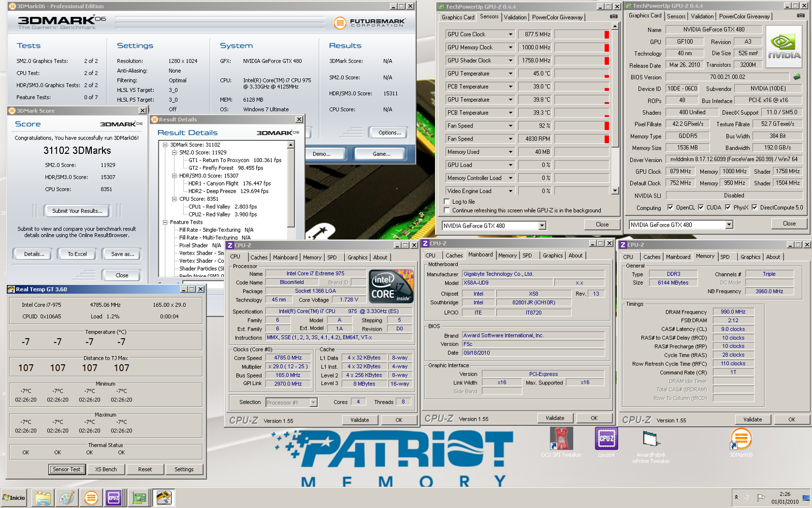
Task: Click the Futuremark logo in 3DMark06
Action: [370, 23]
